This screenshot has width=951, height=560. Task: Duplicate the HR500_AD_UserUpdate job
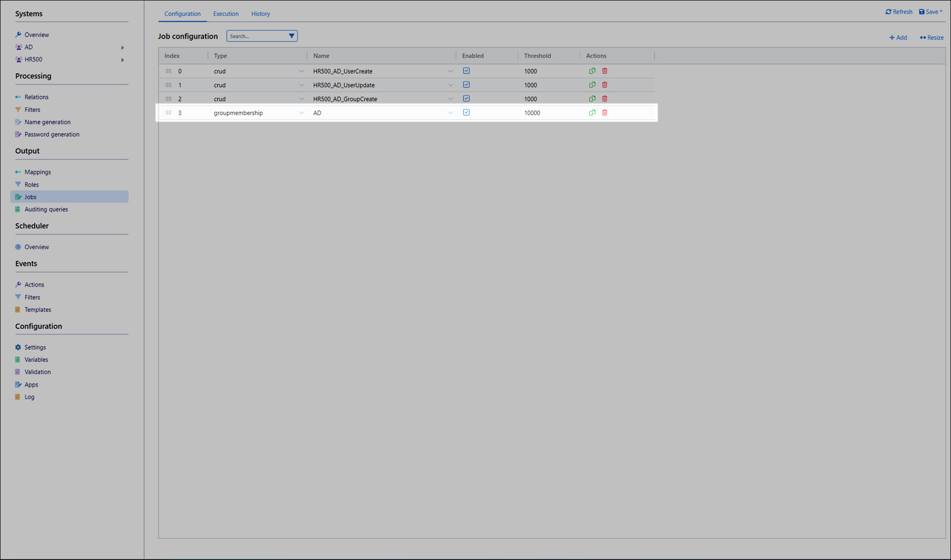point(592,85)
